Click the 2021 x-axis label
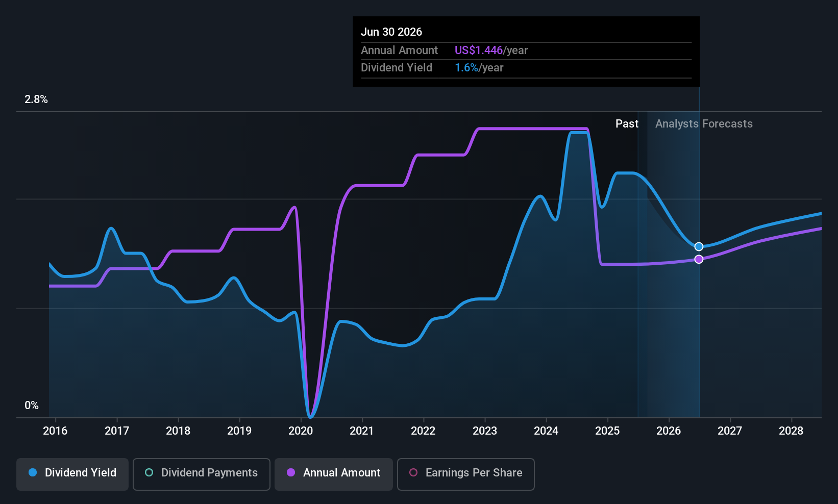Screen dimensions: 838x504 362,431
